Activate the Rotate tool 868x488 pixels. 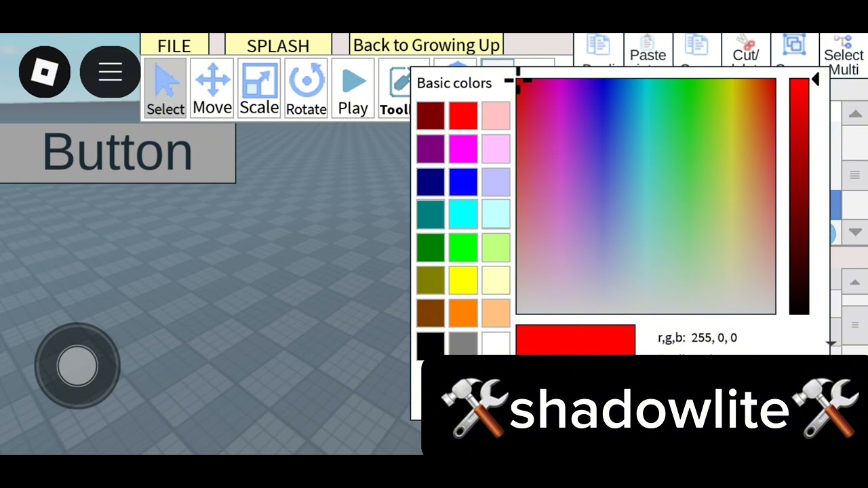(x=307, y=88)
